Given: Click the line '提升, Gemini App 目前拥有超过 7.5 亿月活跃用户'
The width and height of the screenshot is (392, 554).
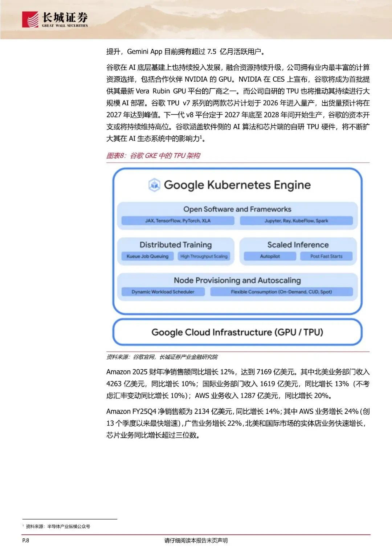Looking at the screenshot, I should [x=185, y=52].
